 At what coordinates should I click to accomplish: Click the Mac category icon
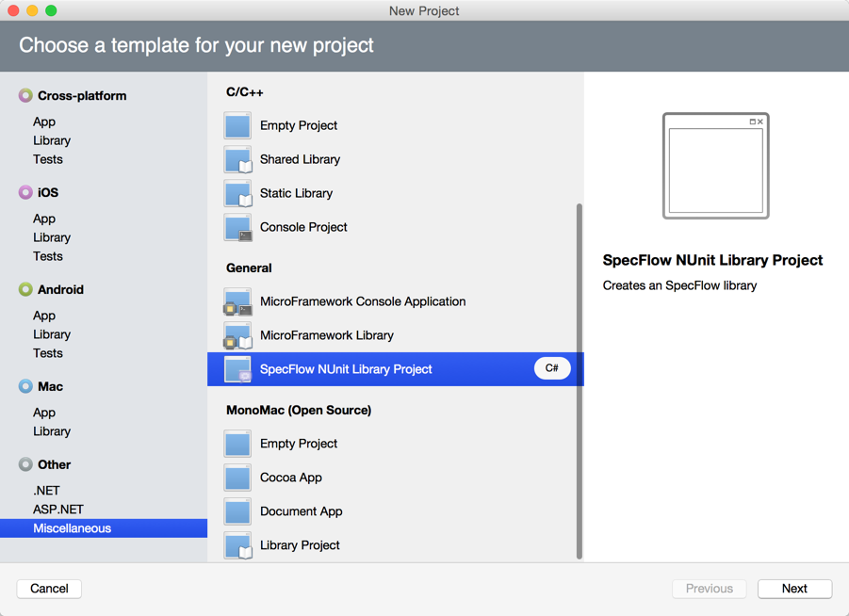tap(25, 386)
